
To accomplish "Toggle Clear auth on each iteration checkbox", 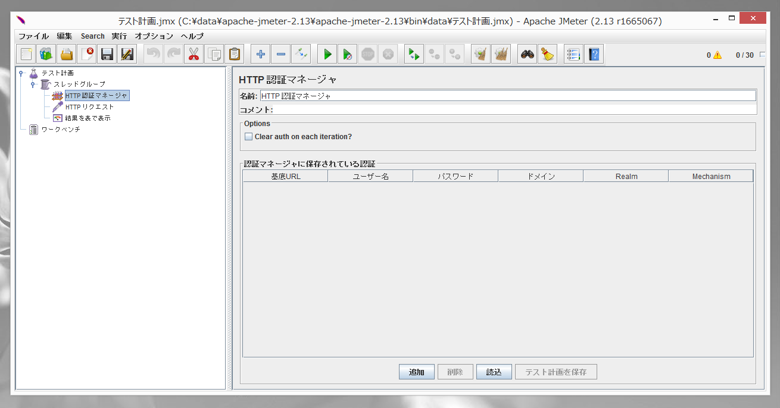I will [x=249, y=136].
